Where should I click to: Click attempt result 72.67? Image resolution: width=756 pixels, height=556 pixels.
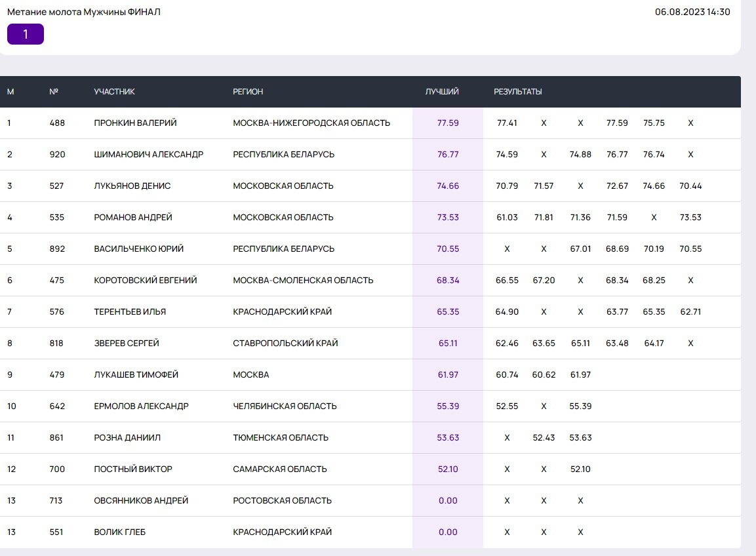(617, 186)
